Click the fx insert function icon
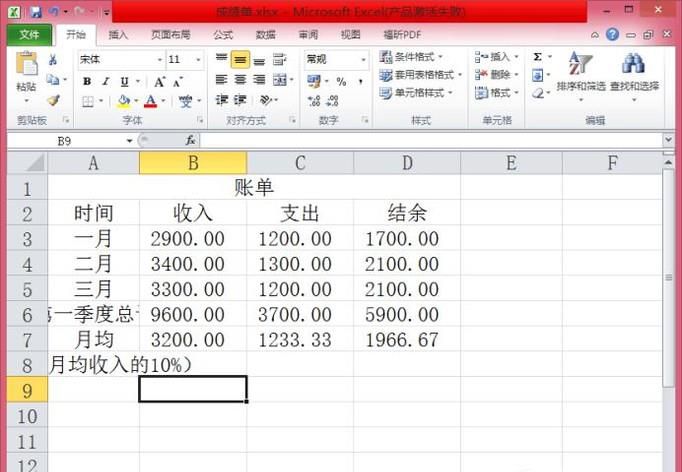 tap(191, 141)
